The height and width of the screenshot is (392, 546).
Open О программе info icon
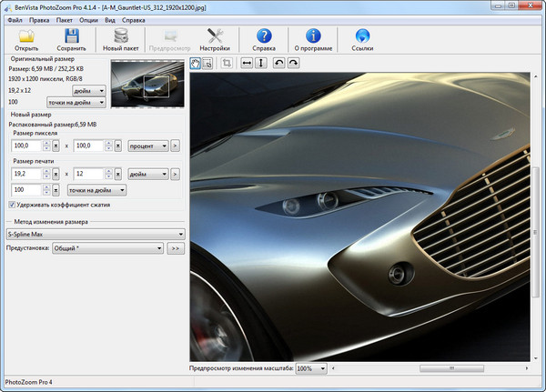coord(313,36)
